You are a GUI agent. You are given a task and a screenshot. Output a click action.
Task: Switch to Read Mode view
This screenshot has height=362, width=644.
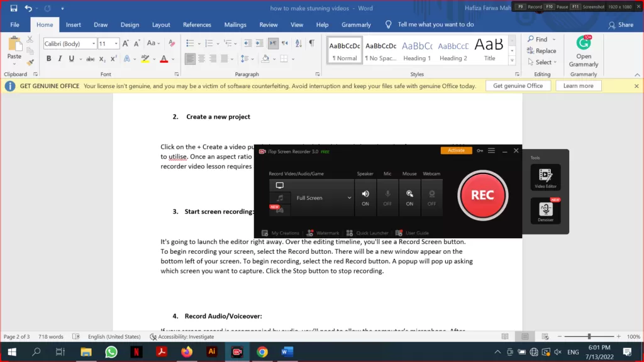505,337
